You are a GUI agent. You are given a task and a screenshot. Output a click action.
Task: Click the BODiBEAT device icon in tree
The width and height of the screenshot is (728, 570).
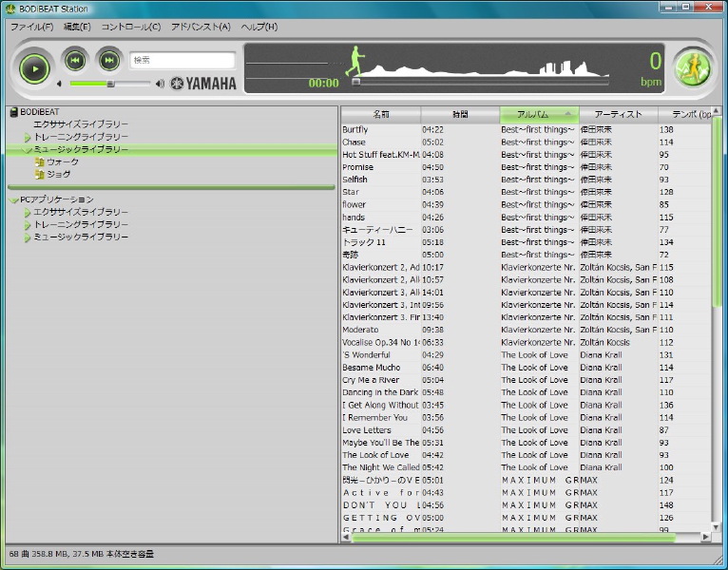13,112
